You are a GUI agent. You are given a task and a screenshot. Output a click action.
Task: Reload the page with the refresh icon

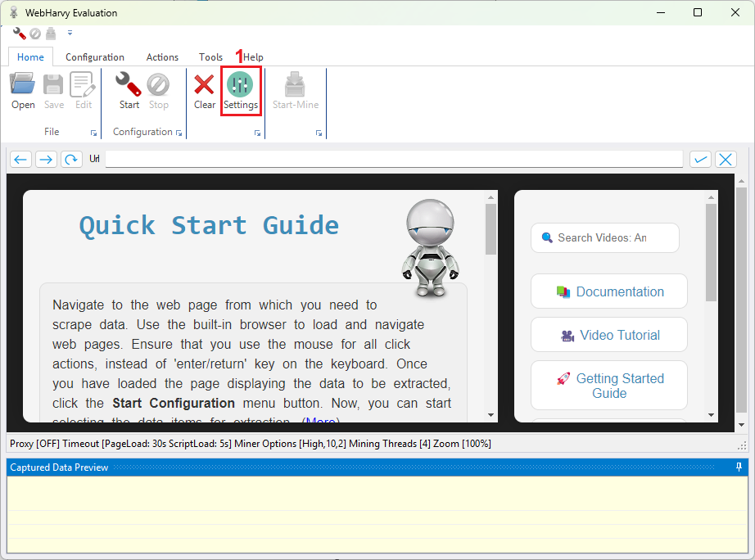pos(71,160)
